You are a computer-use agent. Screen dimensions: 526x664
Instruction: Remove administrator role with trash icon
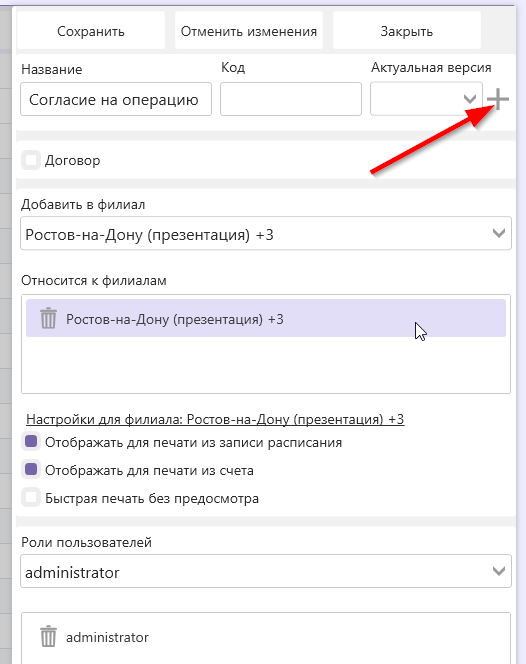(x=48, y=636)
